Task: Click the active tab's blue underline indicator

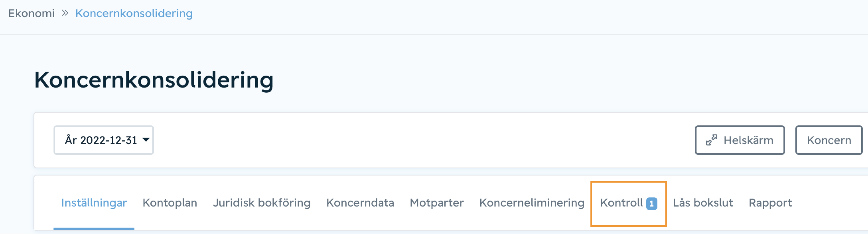Action: point(94,229)
